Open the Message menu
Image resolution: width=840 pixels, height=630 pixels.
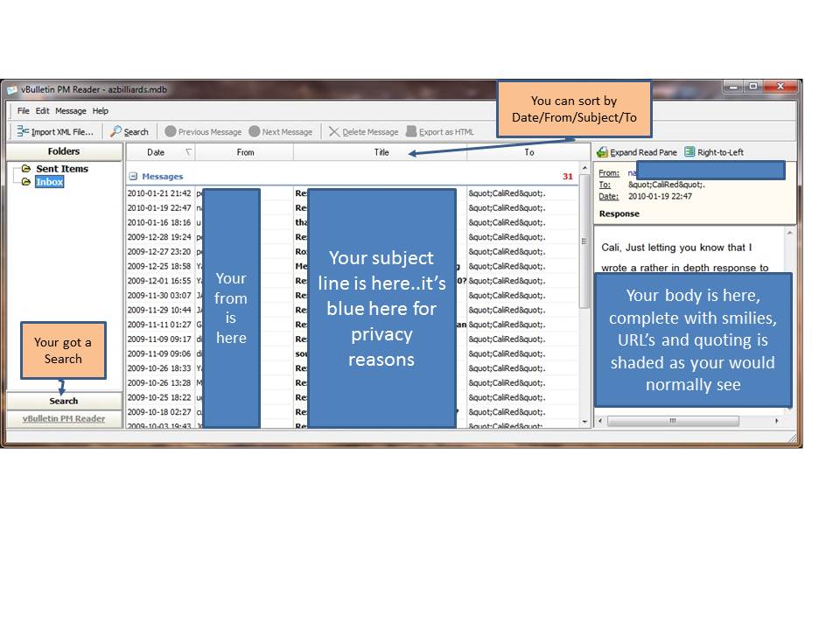pos(71,111)
